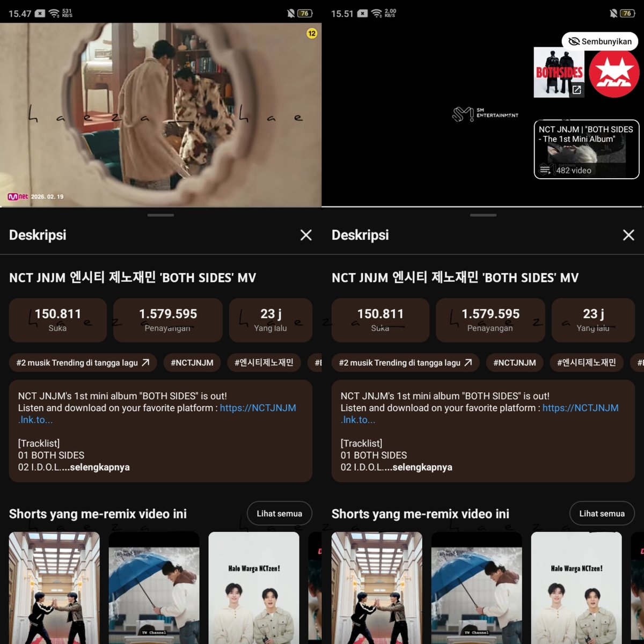Open the blue umbrella Short in right screenshot
This screenshot has width=644, height=644.
pos(477,588)
